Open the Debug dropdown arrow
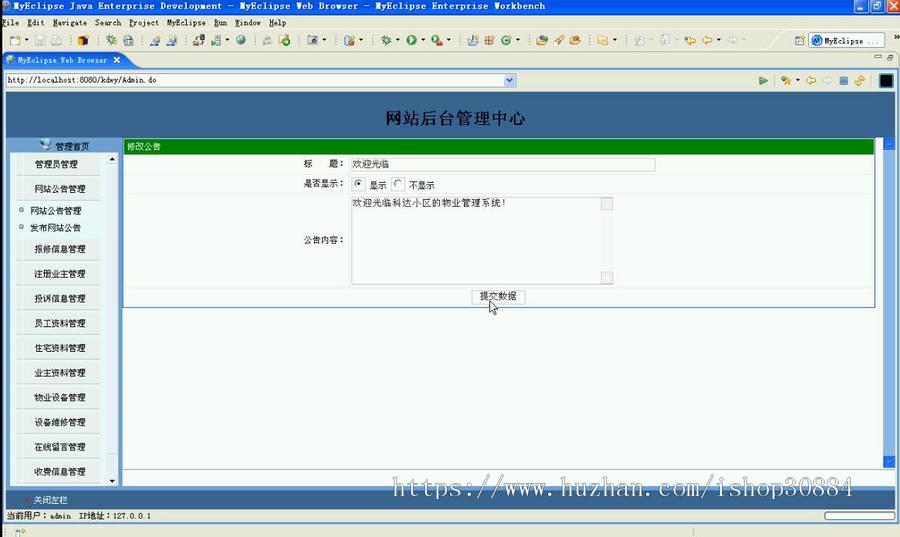The height and width of the screenshot is (537, 900). (x=398, y=40)
